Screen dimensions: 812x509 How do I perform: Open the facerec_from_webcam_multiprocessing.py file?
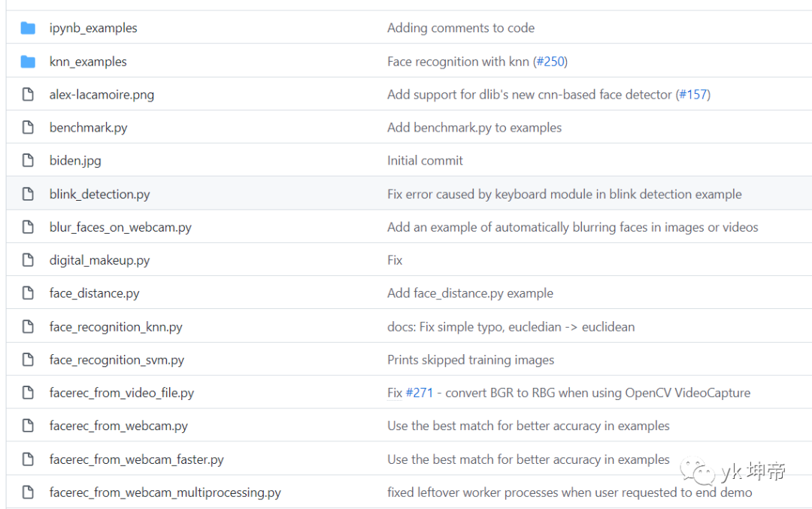click(x=165, y=493)
